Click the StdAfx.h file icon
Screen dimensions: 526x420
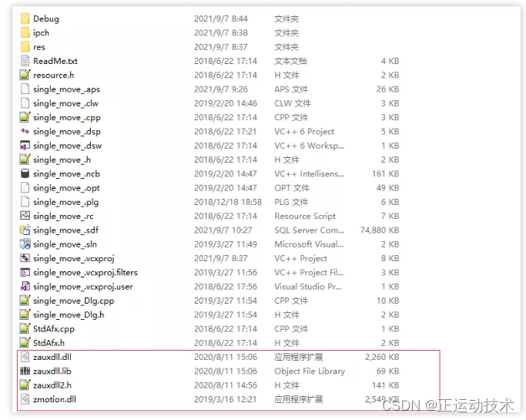point(25,343)
